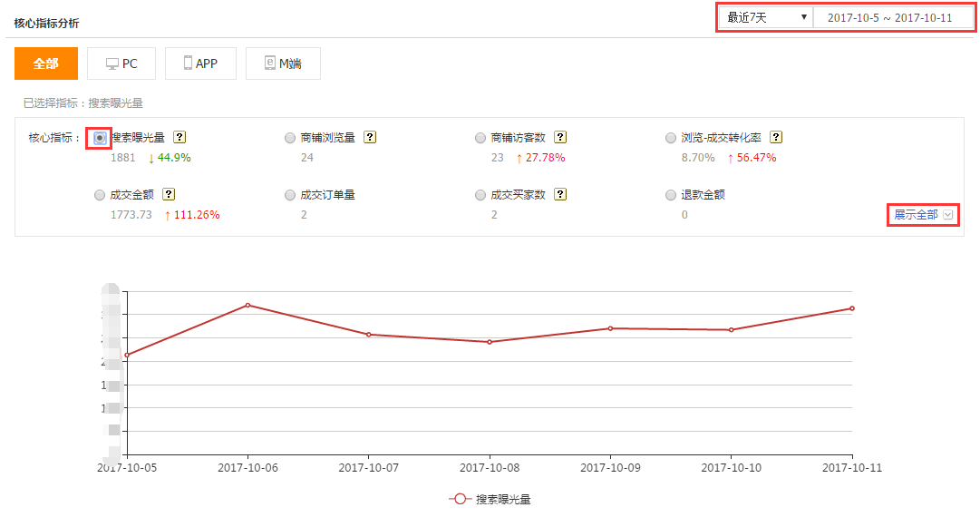Image resolution: width=980 pixels, height=517 pixels.
Task: Switch to the M端 tab
Action: click(283, 63)
